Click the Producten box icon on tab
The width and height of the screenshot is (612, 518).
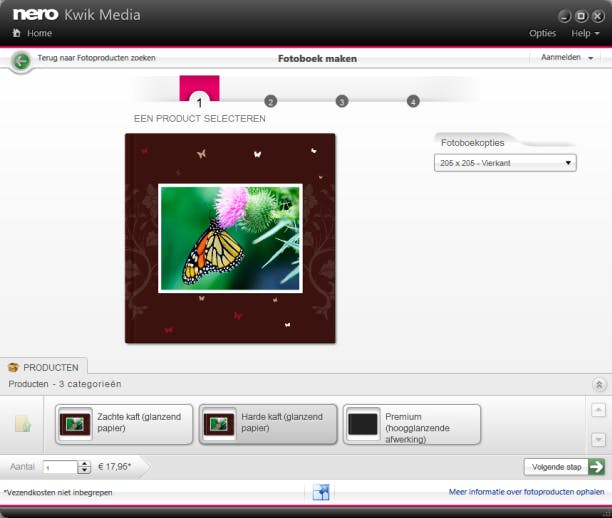(x=13, y=367)
